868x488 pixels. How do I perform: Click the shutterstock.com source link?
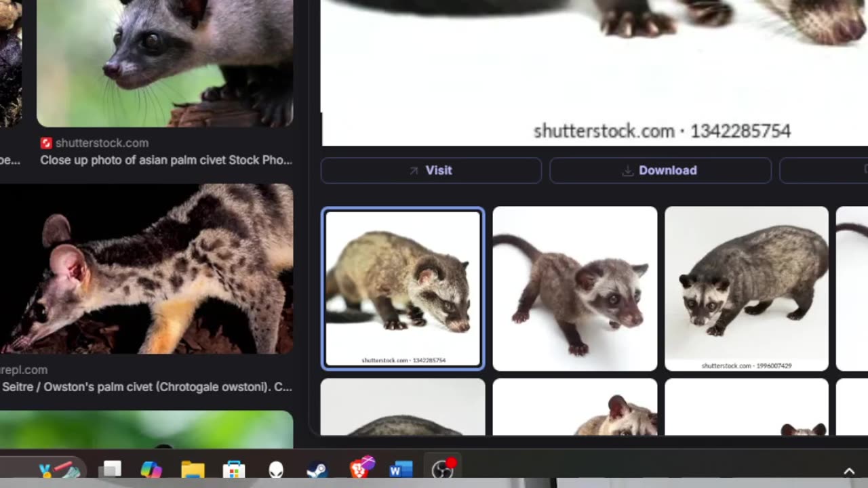click(102, 143)
